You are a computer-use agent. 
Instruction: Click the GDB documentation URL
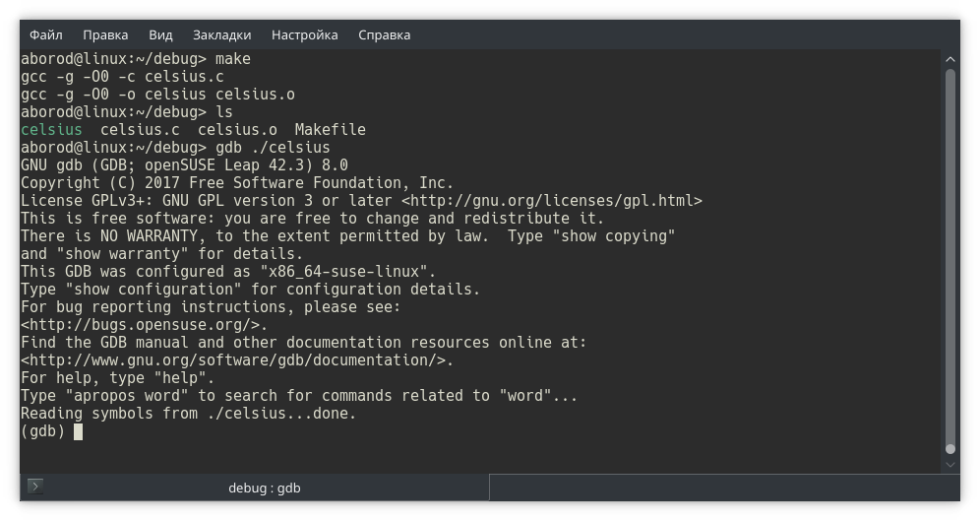click(x=236, y=360)
